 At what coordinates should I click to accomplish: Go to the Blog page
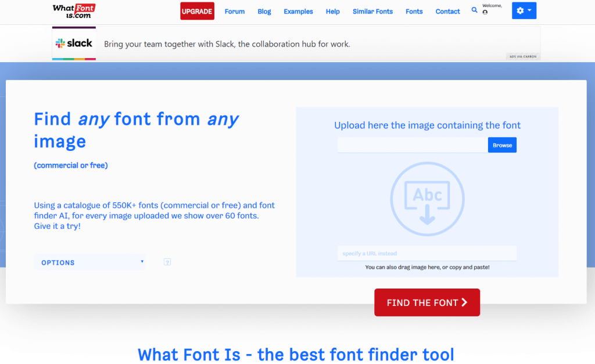(264, 12)
